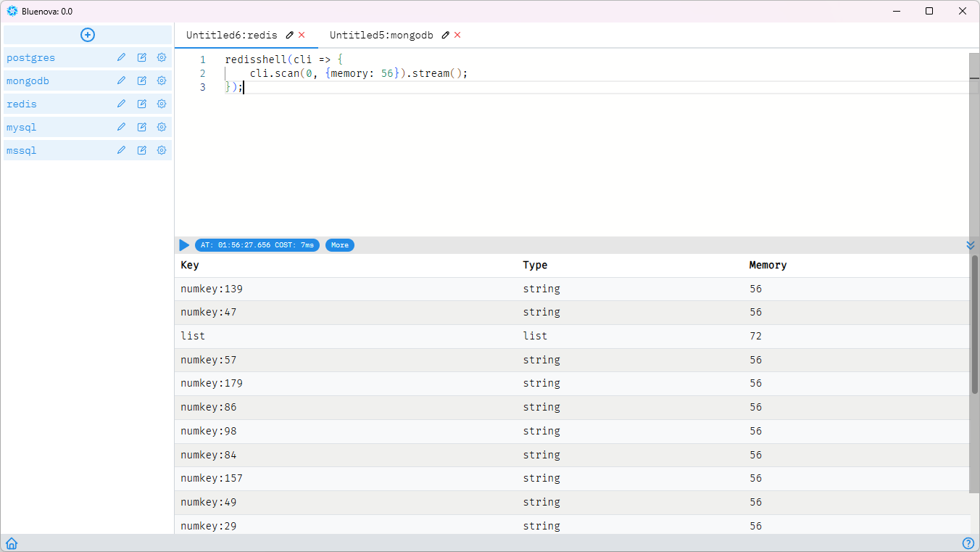Image resolution: width=980 pixels, height=552 pixels.
Task: Click line 2 in the code editor
Action: [x=359, y=73]
